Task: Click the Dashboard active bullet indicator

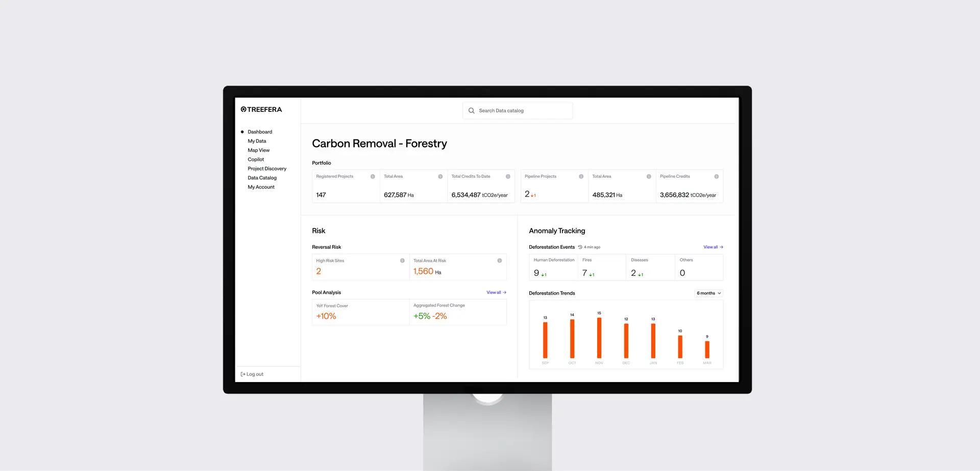Action: (242, 132)
